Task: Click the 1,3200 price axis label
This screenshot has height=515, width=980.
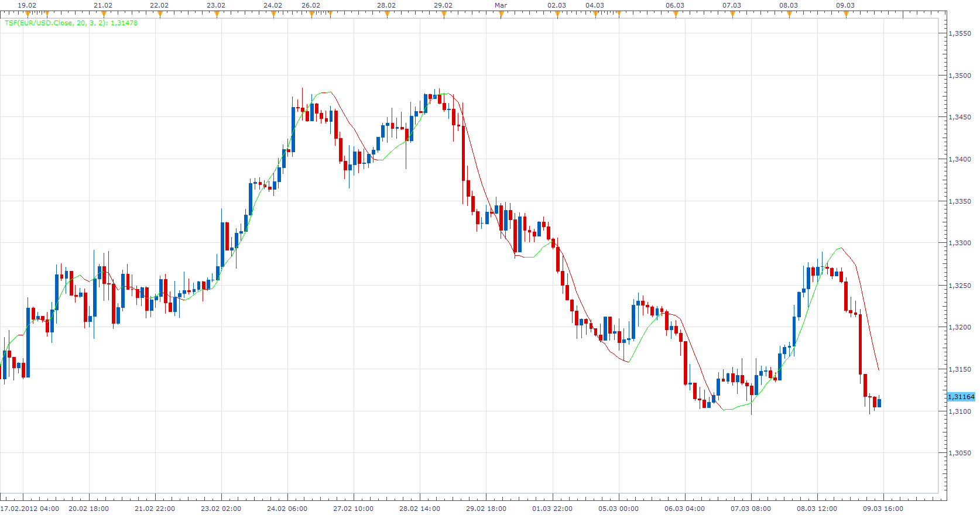Action: (x=960, y=327)
